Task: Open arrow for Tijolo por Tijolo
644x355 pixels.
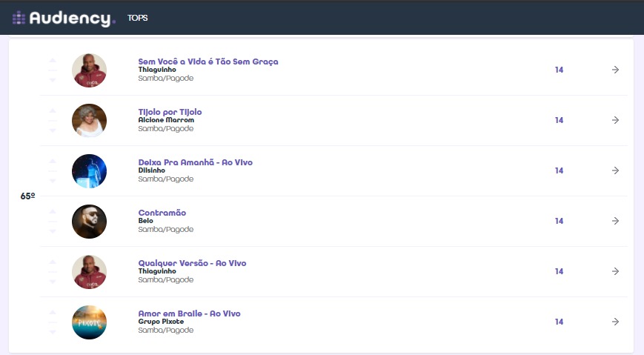Action: point(615,120)
